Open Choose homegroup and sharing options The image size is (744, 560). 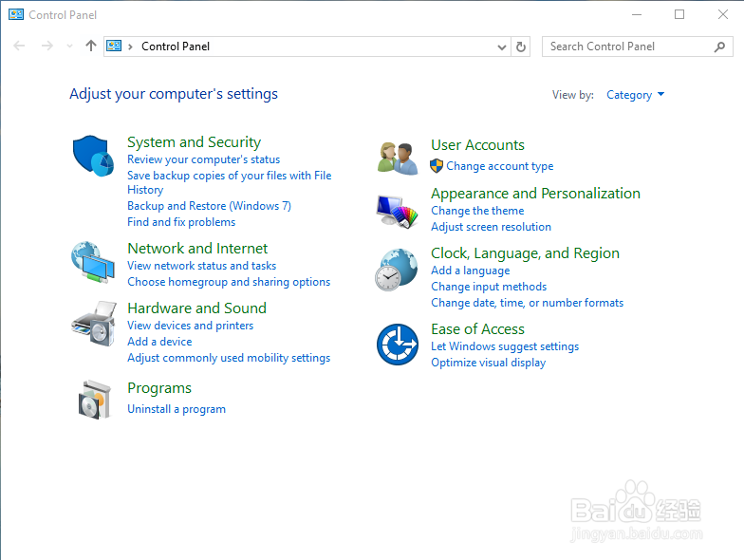229,282
